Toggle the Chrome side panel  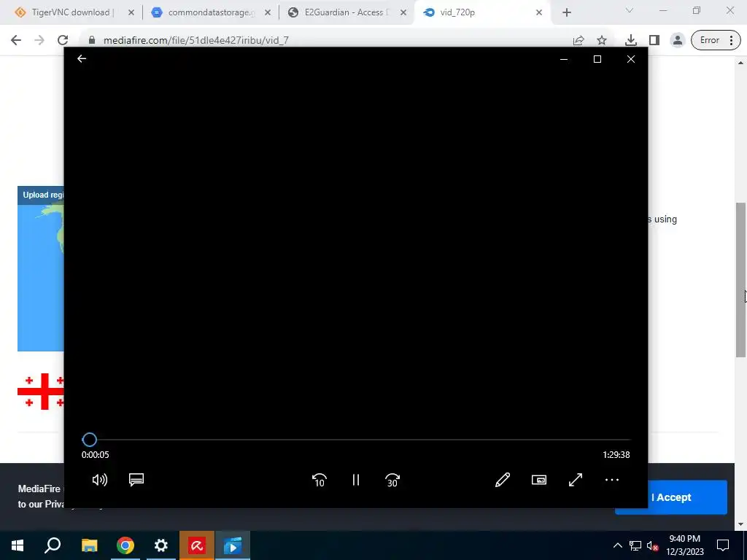click(654, 40)
